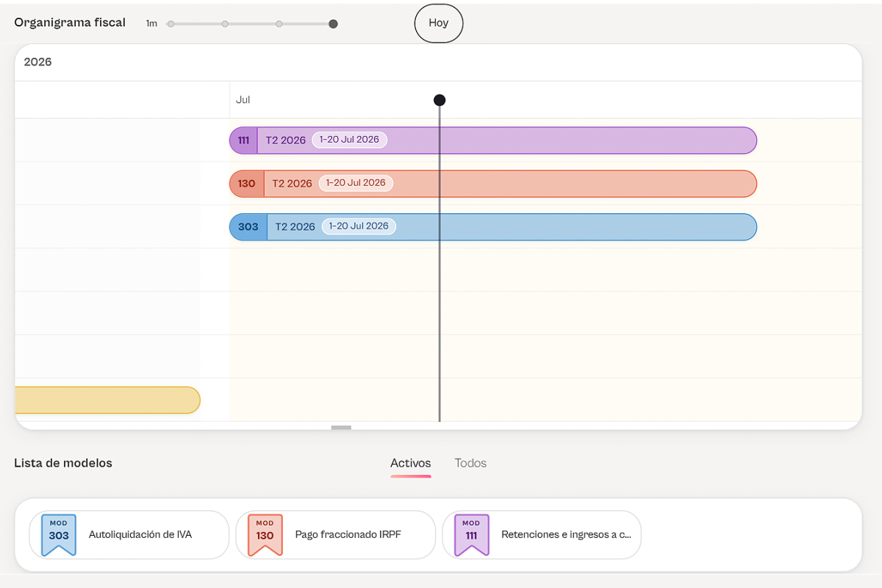Switch to the Activos tab

coord(411,463)
